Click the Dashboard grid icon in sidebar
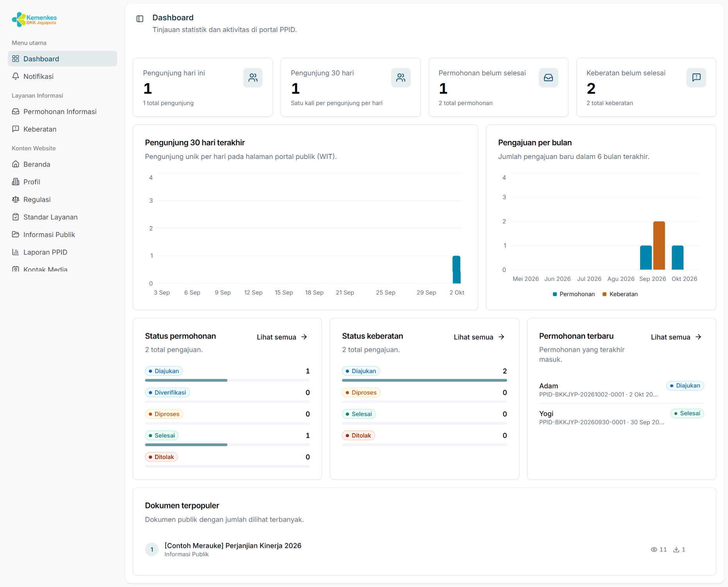The height and width of the screenshot is (587, 728). [x=16, y=59]
